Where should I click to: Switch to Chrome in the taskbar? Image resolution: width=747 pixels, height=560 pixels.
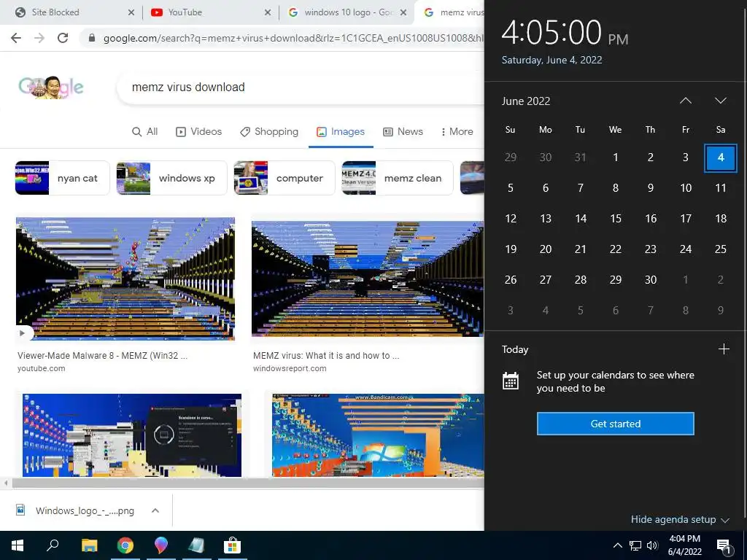pos(125,545)
